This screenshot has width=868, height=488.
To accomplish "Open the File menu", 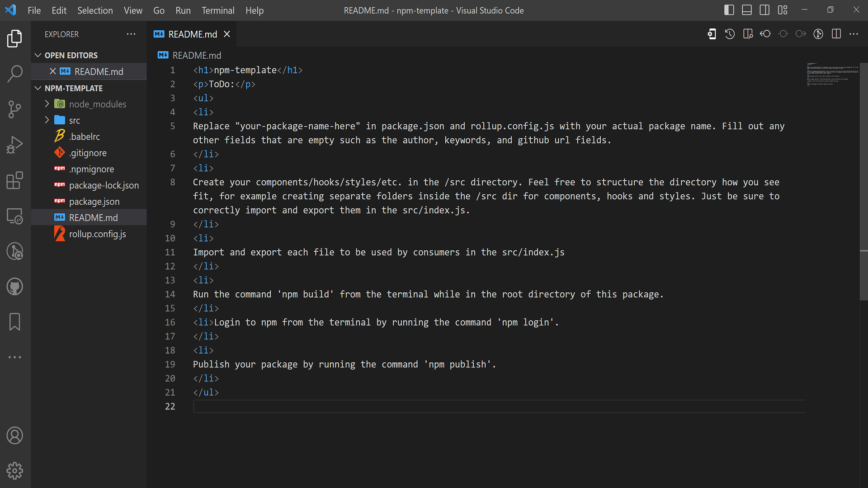I will point(34,10).
